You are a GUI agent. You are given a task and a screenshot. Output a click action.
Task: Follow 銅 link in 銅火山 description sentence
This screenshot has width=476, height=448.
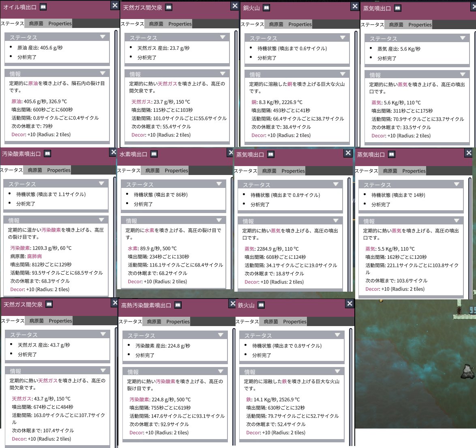[x=290, y=84]
